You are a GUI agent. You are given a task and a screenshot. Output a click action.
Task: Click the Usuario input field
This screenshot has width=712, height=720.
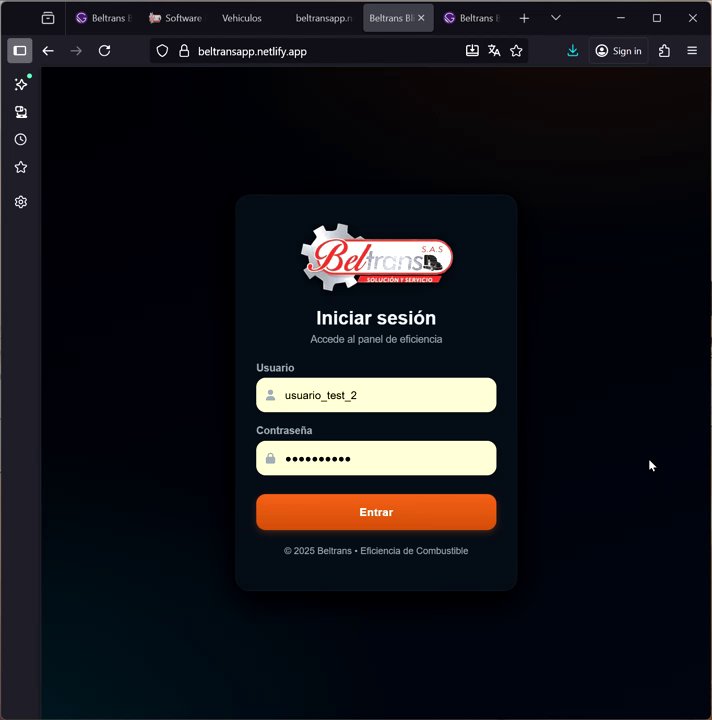(x=376, y=395)
